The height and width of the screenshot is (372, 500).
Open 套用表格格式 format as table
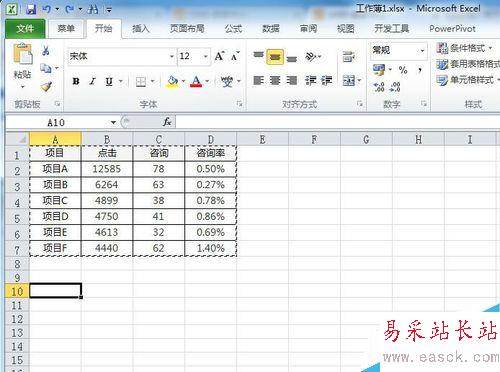pyautogui.click(x=468, y=64)
